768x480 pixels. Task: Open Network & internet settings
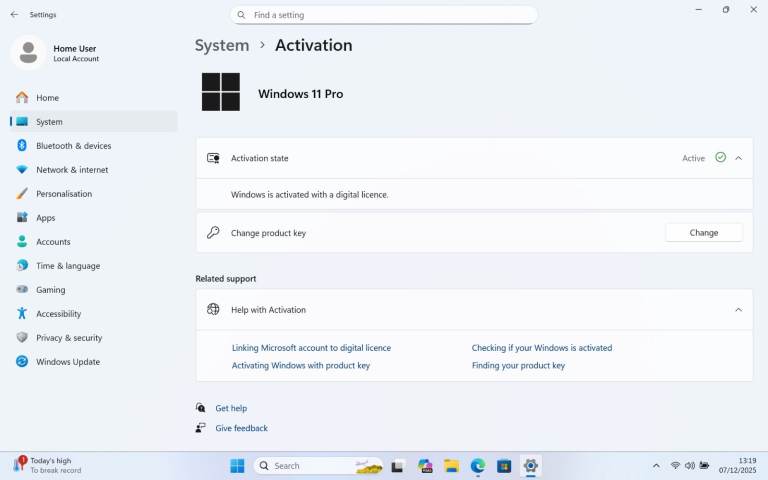[x=71, y=170]
